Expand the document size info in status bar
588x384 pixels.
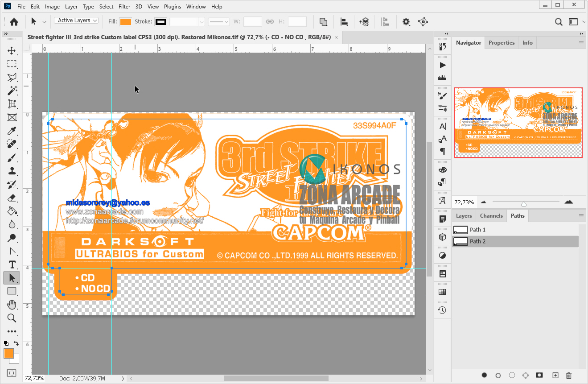tap(123, 378)
